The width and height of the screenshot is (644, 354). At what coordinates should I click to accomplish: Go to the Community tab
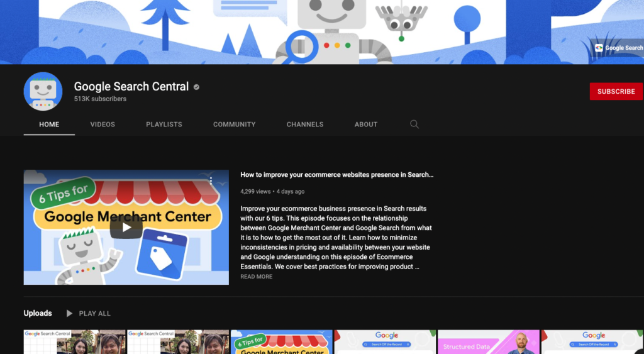pos(234,124)
